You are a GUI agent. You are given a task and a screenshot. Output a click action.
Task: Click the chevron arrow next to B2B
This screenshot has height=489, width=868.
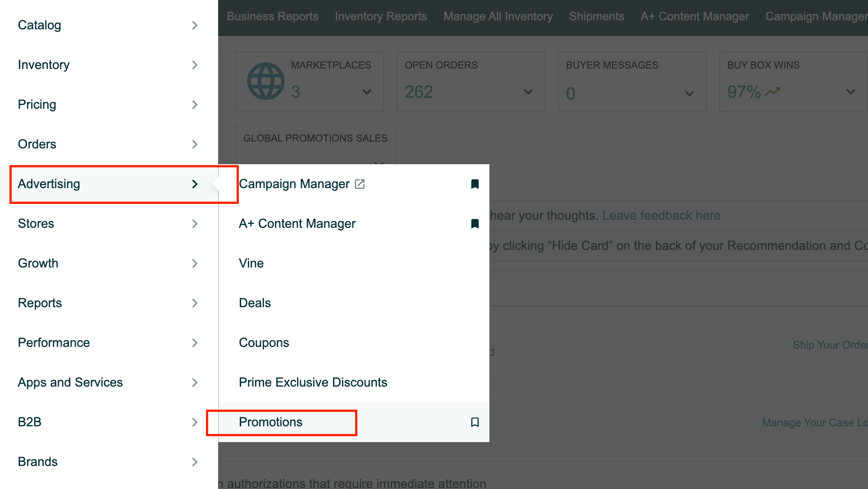tap(195, 422)
